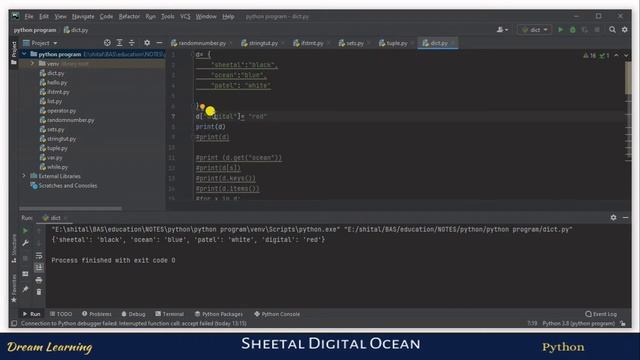Viewport: 640px width, 360px height.
Task: Open the Edit menu
Action: pos(44,17)
